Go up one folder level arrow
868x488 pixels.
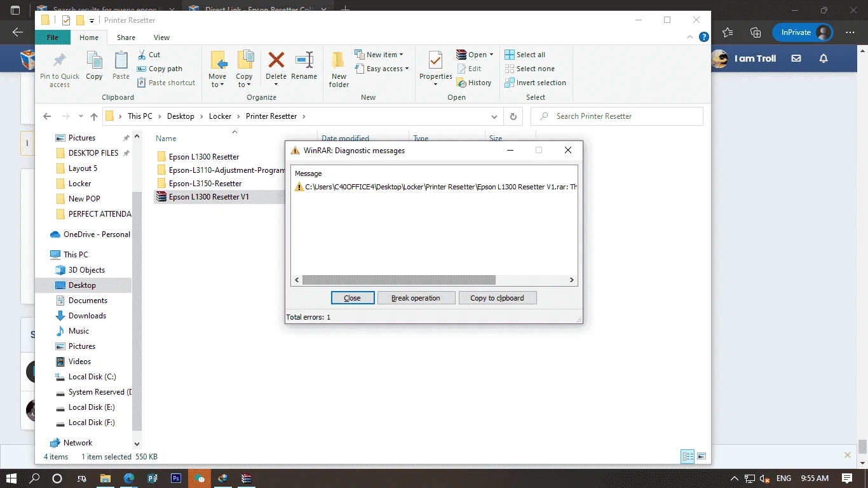(x=94, y=116)
